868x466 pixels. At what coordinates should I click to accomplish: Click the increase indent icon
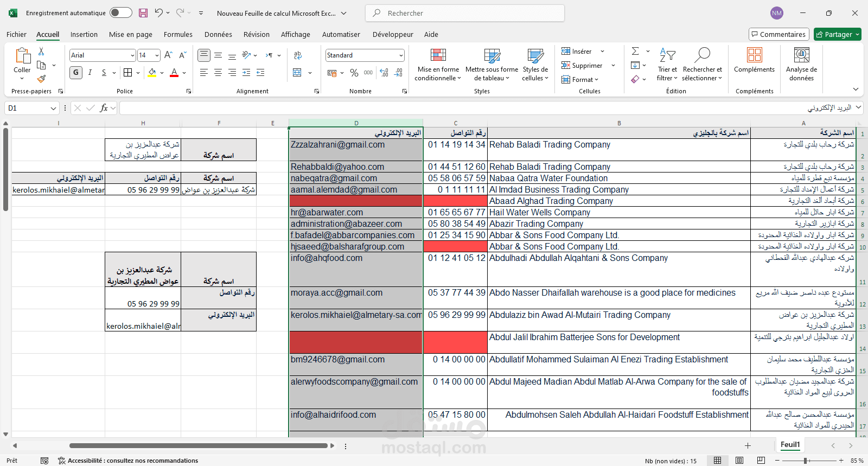tap(260, 72)
